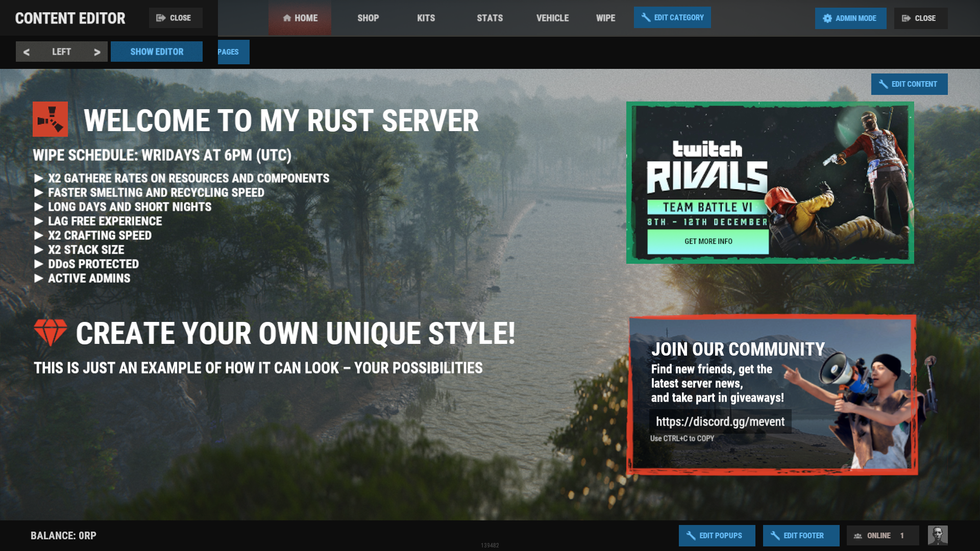Open the Kits menu tab

click(x=426, y=18)
